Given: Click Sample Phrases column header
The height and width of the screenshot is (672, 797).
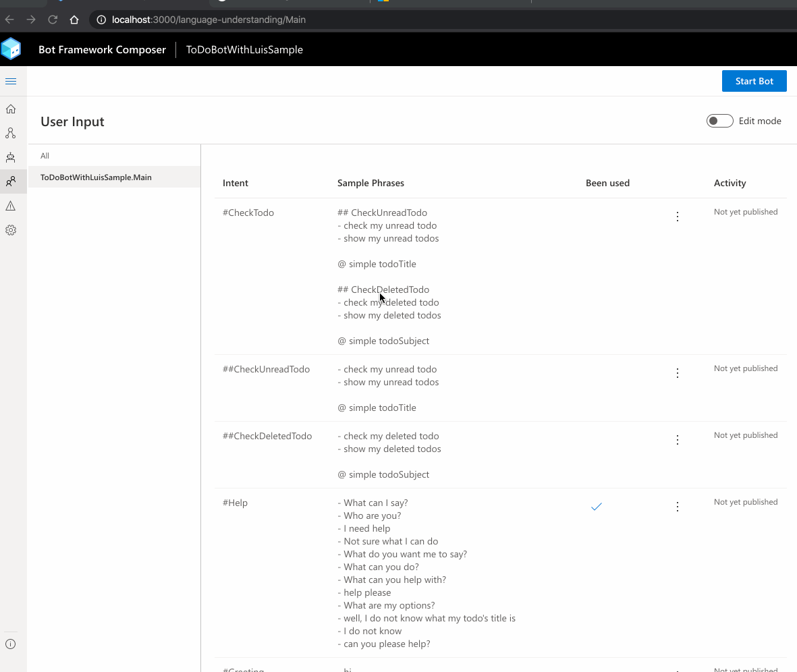Looking at the screenshot, I should [370, 183].
